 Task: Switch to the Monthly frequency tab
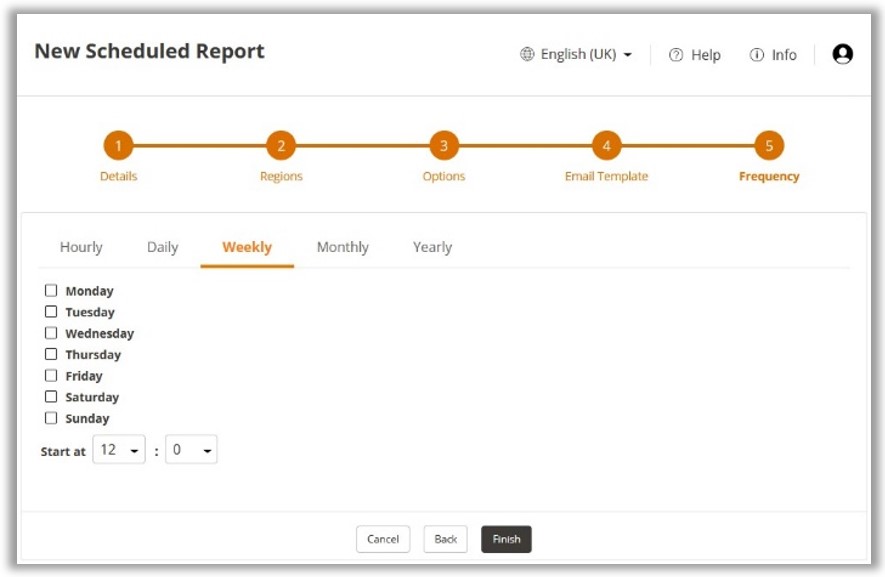(342, 247)
